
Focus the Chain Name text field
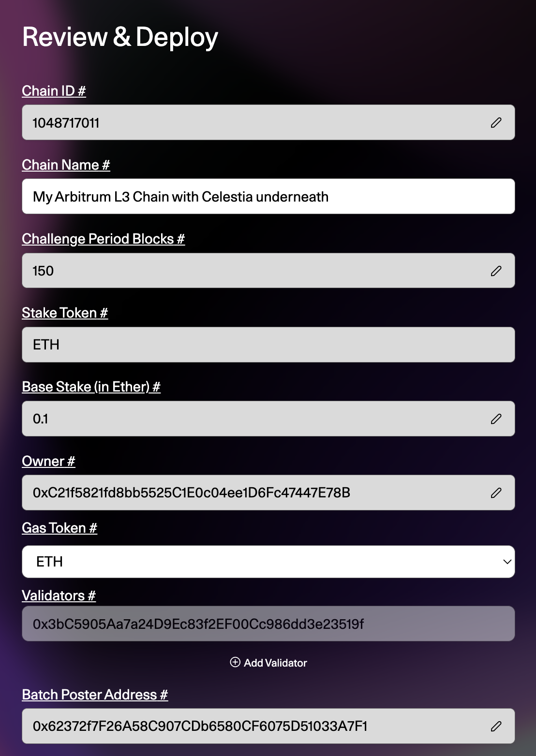pyautogui.click(x=268, y=197)
